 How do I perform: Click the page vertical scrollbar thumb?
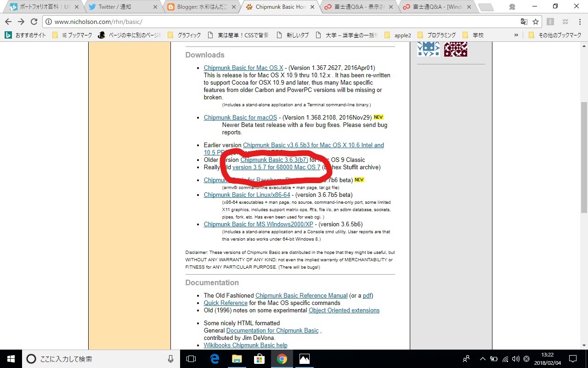coord(584,157)
